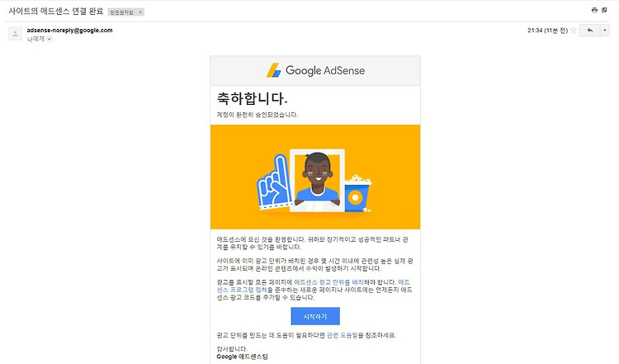Remove the 받은편지함 label x

[140, 12]
